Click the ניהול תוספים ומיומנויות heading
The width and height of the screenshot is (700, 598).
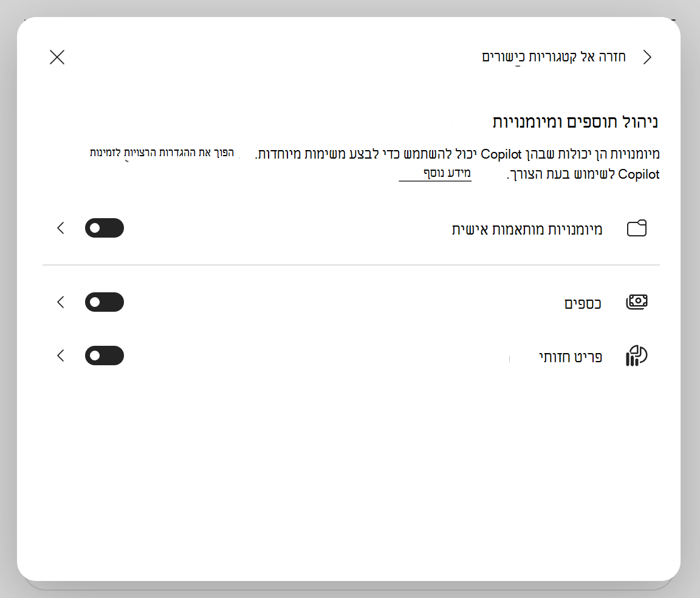coord(575,122)
